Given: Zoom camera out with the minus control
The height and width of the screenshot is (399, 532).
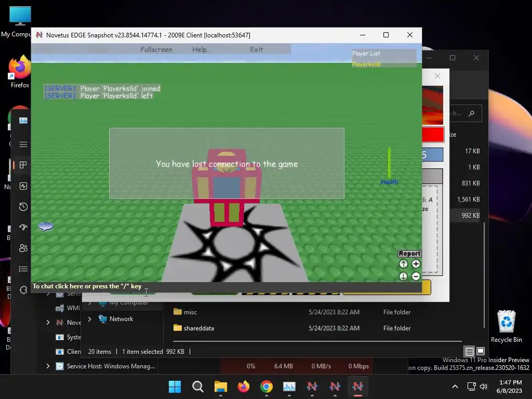Looking at the screenshot, I should (416, 276).
